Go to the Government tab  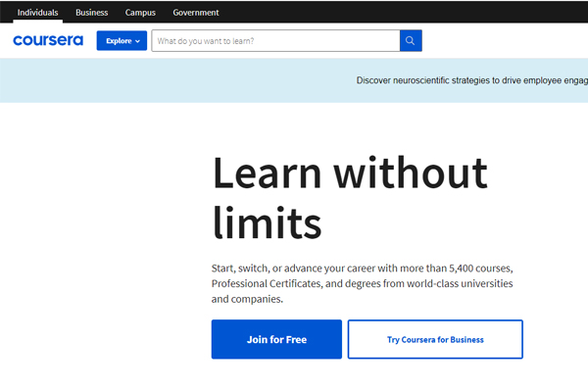coord(196,13)
